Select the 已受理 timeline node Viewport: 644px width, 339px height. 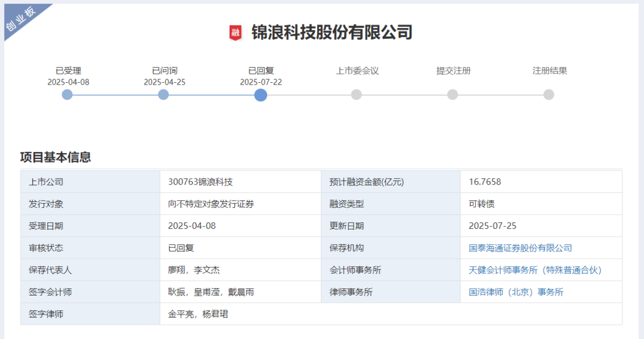pyautogui.click(x=67, y=95)
